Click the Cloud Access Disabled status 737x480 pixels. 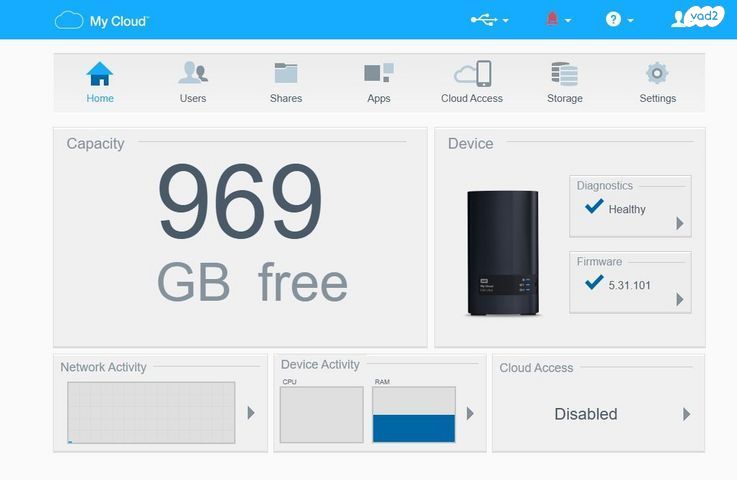coord(586,414)
